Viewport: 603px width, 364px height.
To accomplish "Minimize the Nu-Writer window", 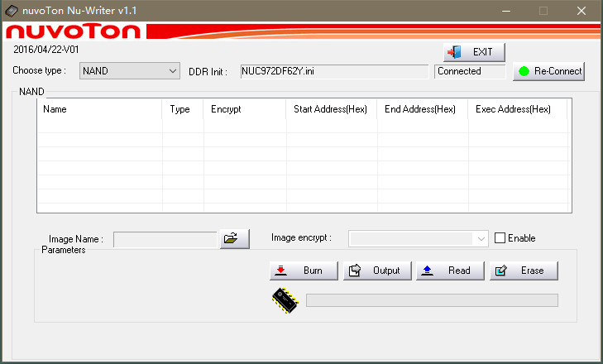I will (x=506, y=11).
